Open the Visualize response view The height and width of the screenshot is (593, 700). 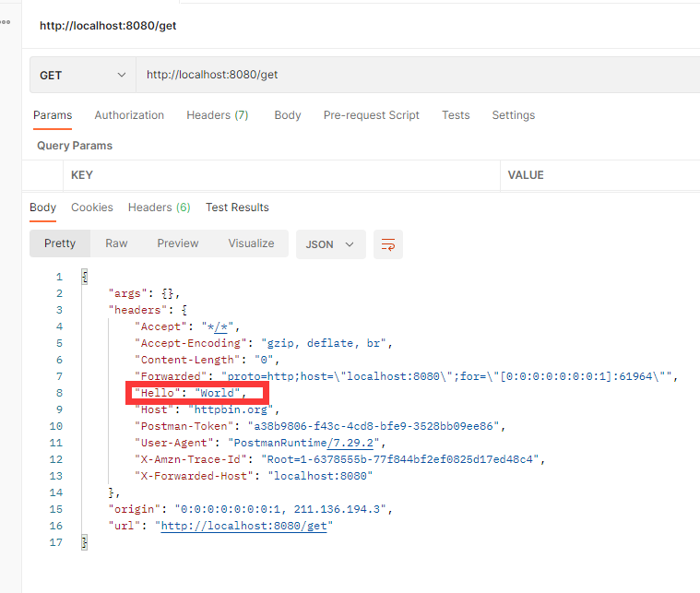click(x=251, y=243)
